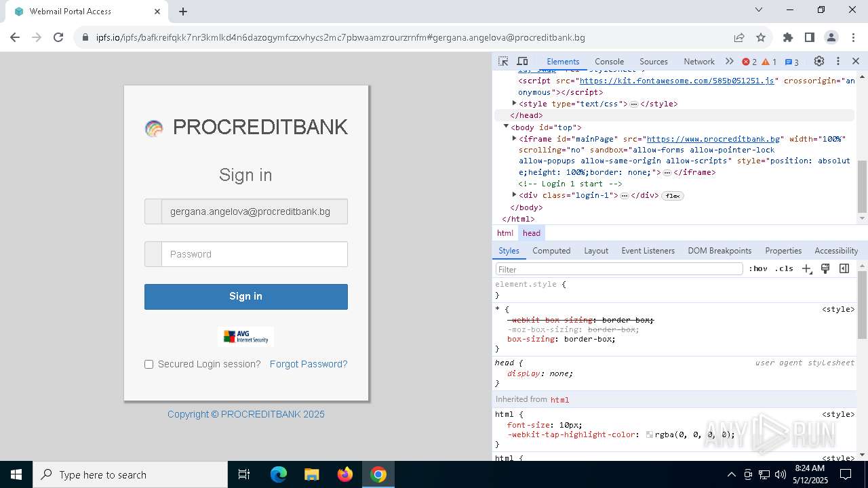This screenshot has width=868, height=488.
Task: Open the Layout tab
Action: 596,251
